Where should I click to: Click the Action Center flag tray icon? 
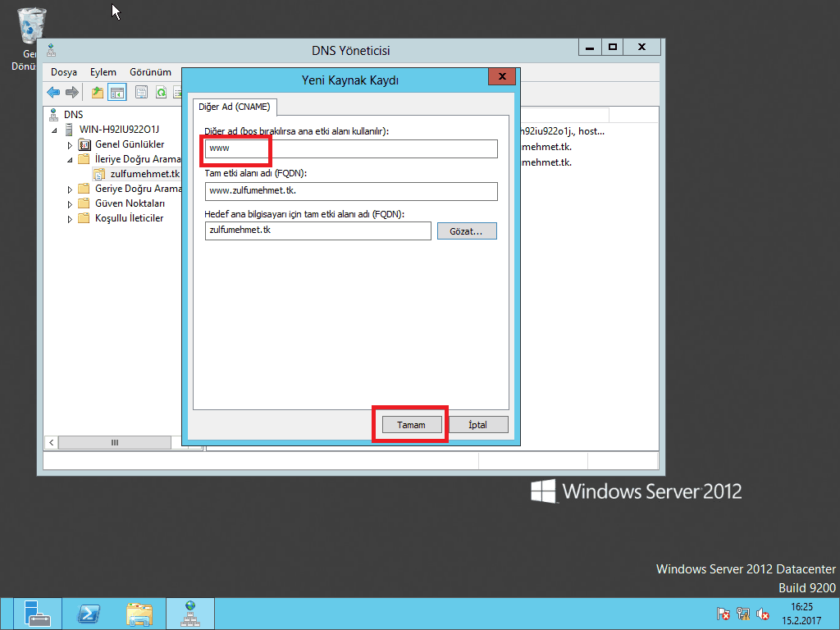tap(723, 614)
